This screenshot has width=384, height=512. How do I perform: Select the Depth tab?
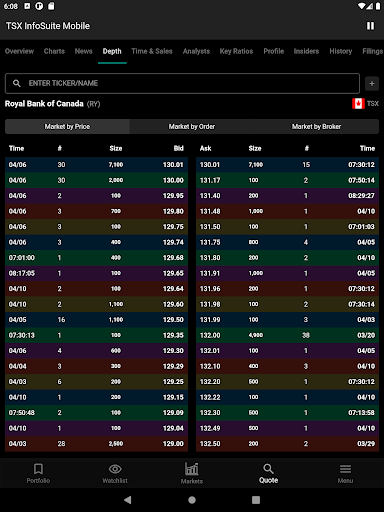click(112, 51)
